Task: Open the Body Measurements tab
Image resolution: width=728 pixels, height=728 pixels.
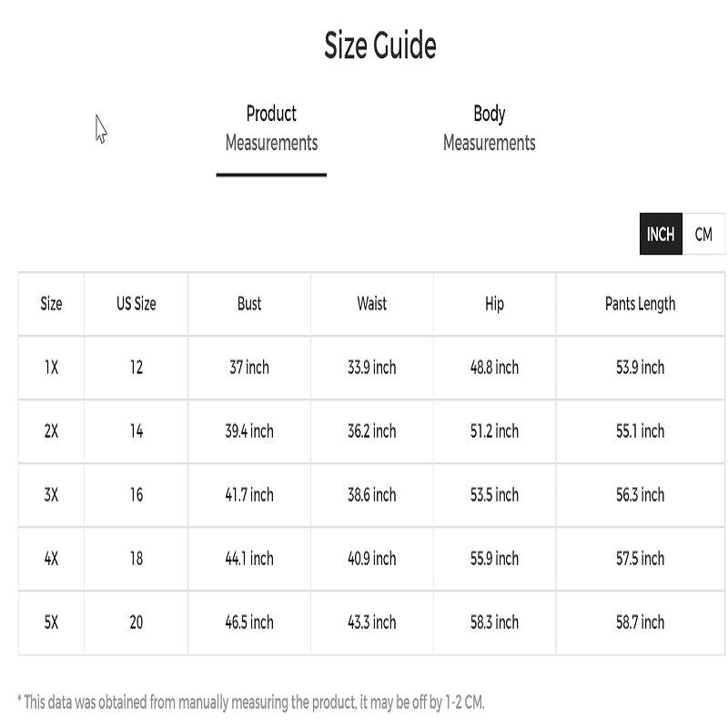Action: pos(489,128)
